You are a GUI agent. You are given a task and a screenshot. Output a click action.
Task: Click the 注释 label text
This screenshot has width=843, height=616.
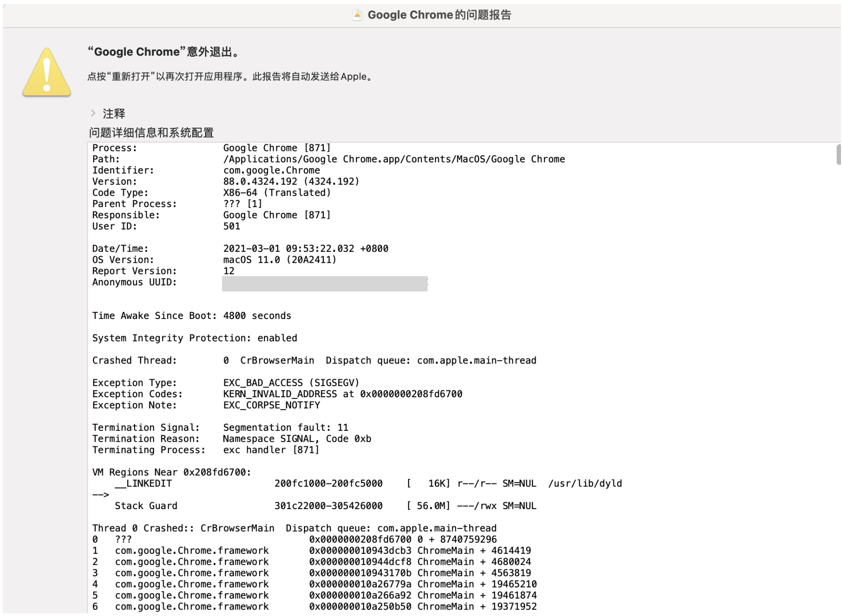(114, 114)
